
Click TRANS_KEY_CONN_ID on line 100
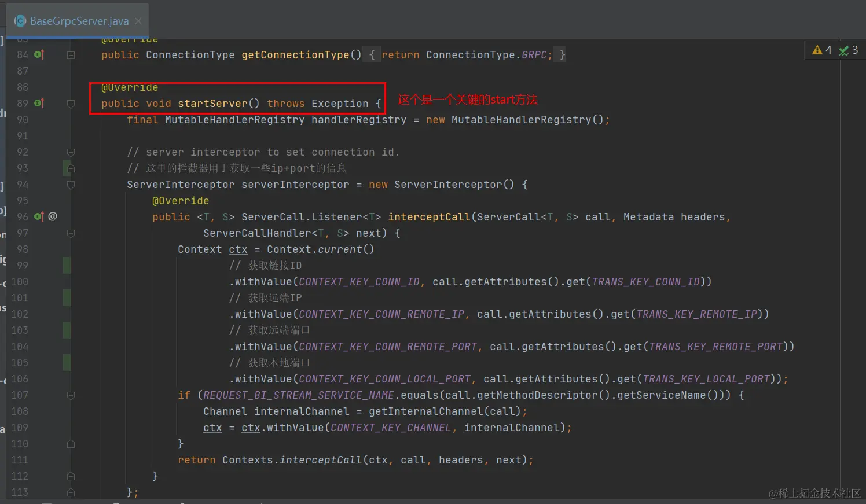(645, 282)
